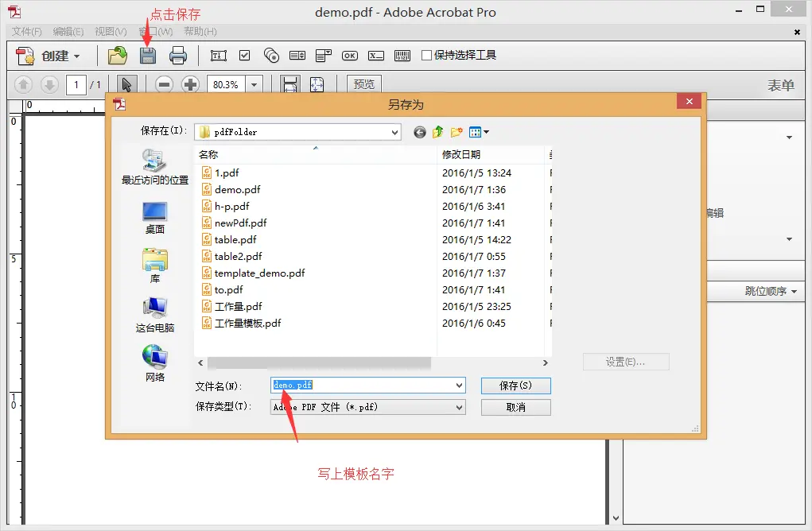812x531 pixels.
Task: Click the Open file folder icon
Action: point(118,56)
